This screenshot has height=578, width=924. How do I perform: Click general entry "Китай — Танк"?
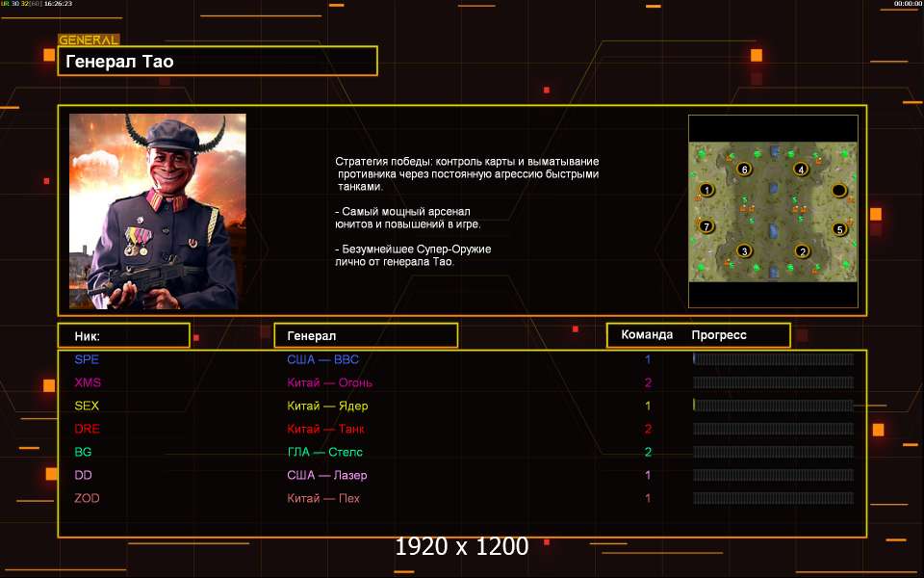click(x=325, y=429)
